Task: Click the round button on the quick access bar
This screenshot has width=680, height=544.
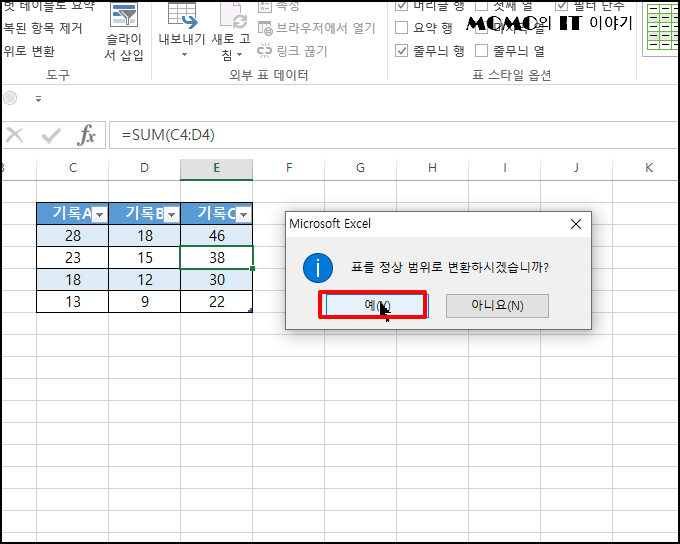Action: click(10, 98)
